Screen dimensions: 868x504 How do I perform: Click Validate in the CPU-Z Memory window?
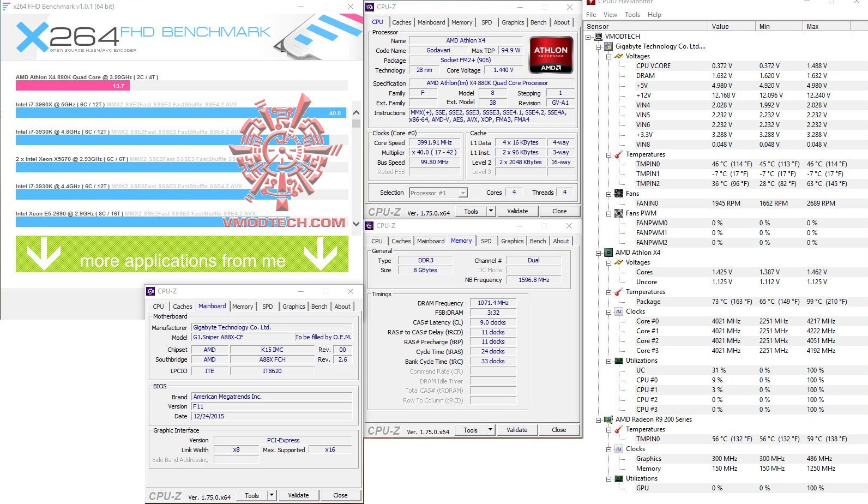[517, 430]
